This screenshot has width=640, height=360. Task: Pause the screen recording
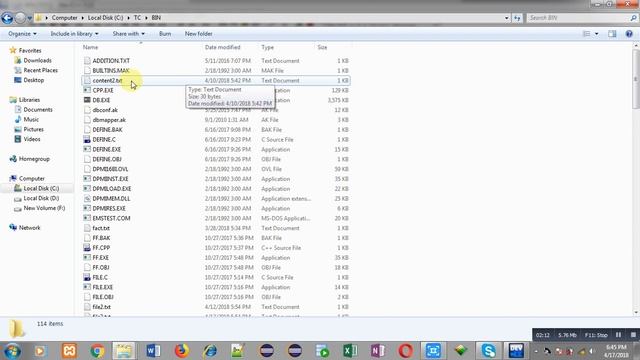coord(618,335)
